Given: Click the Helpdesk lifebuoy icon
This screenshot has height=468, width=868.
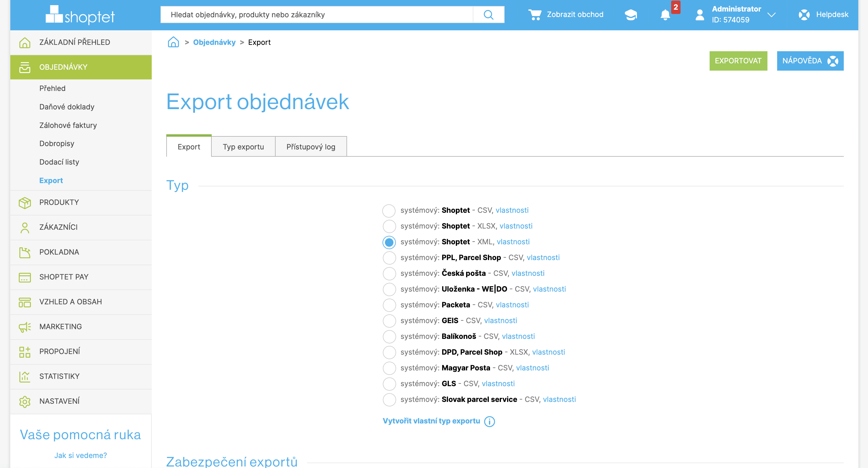Looking at the screenshot, I should (804, 15).
